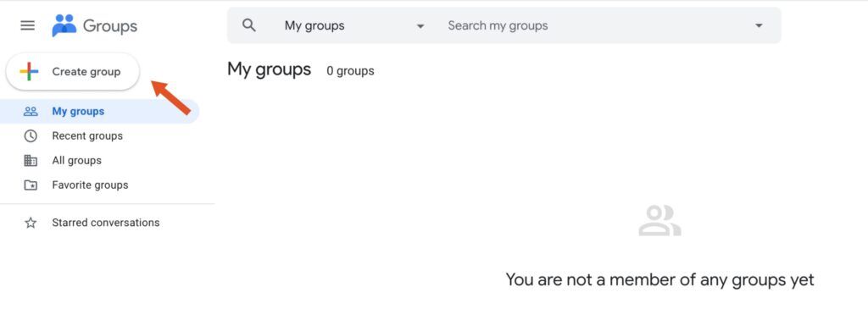Click the My groups people icon
Viewport: 868px width, 331px height.
pos(31,112)
